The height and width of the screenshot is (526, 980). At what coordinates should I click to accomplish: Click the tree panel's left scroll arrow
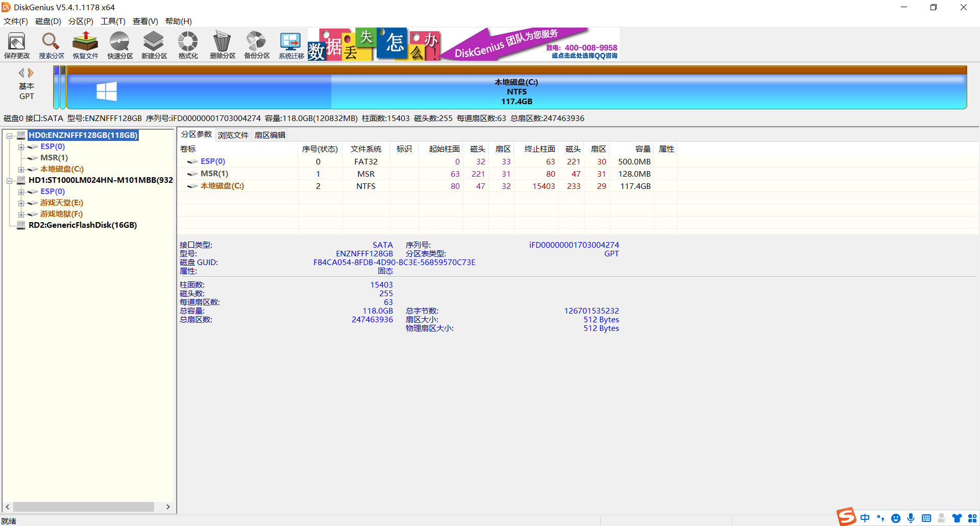(x=7, y=507)
